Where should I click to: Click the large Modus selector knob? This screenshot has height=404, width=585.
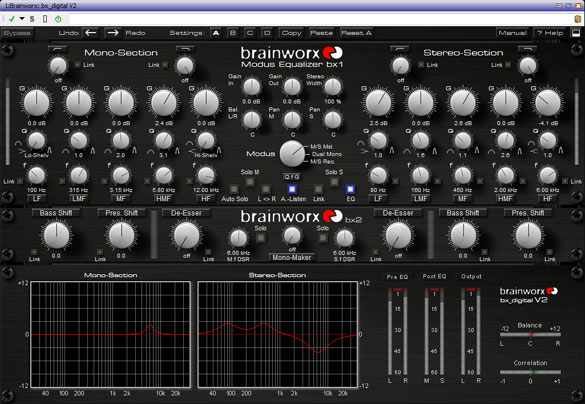point(292,154)
